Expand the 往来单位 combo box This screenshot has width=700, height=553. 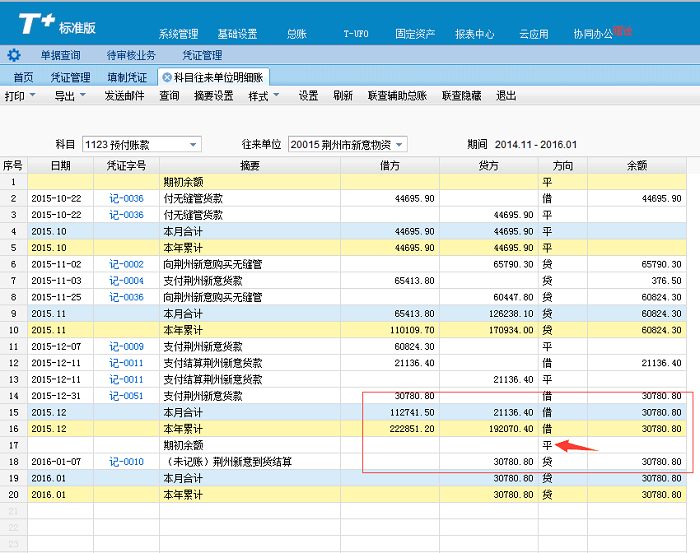[x=413, y=144]
